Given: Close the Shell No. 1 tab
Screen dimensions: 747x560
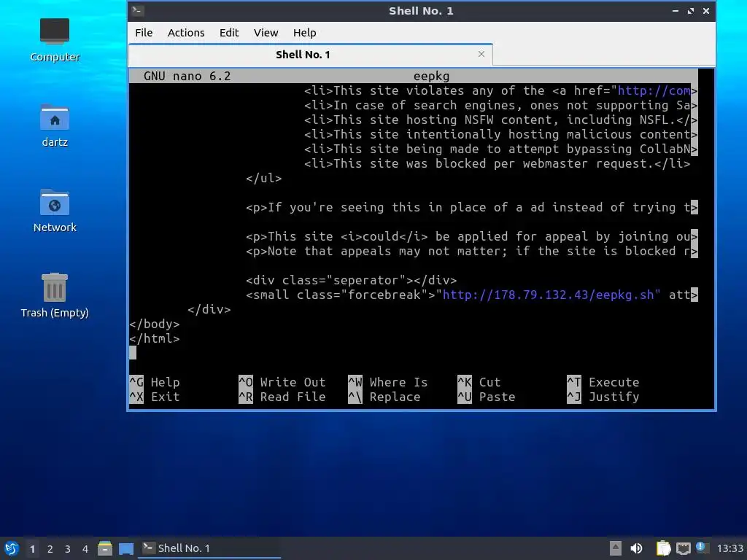Looking at the screenshot, I should tap(481, 54).
